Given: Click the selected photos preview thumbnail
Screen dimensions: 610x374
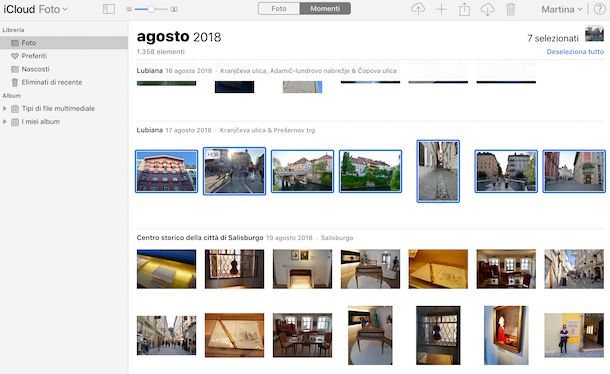Looking at the screenshot, I should 594,34.
